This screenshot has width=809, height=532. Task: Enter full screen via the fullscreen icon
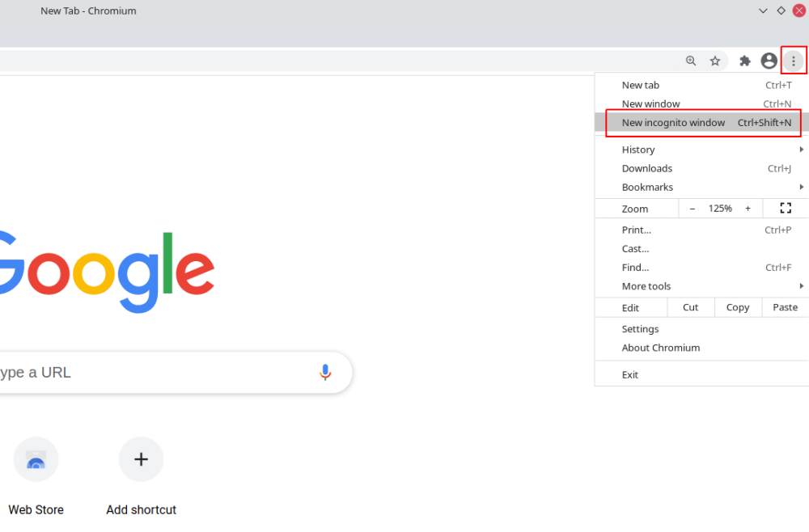(x=785, y=208)
